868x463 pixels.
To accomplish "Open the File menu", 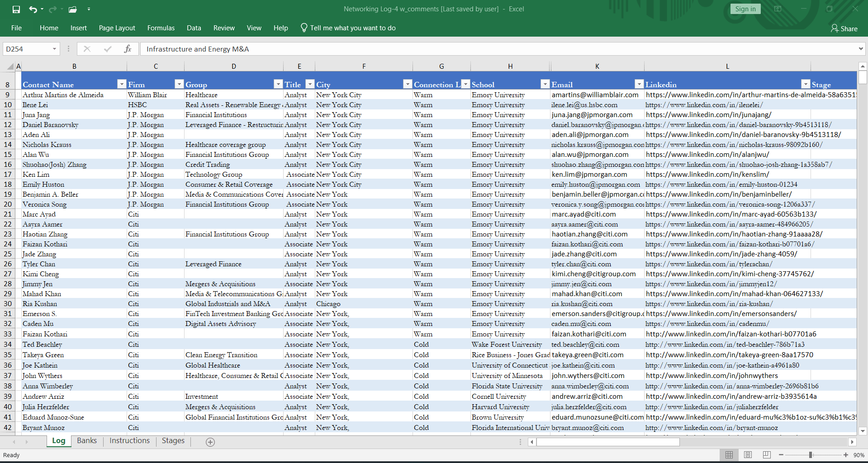I will [16, 28].
